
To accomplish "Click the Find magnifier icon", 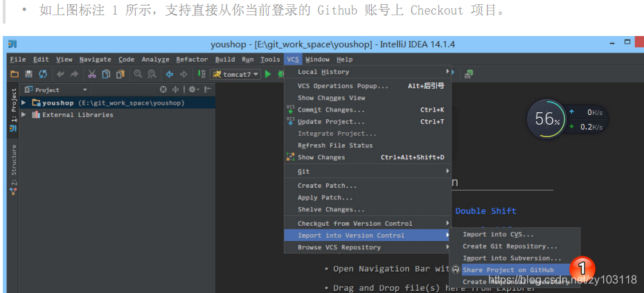I will [x=138, y=74].
